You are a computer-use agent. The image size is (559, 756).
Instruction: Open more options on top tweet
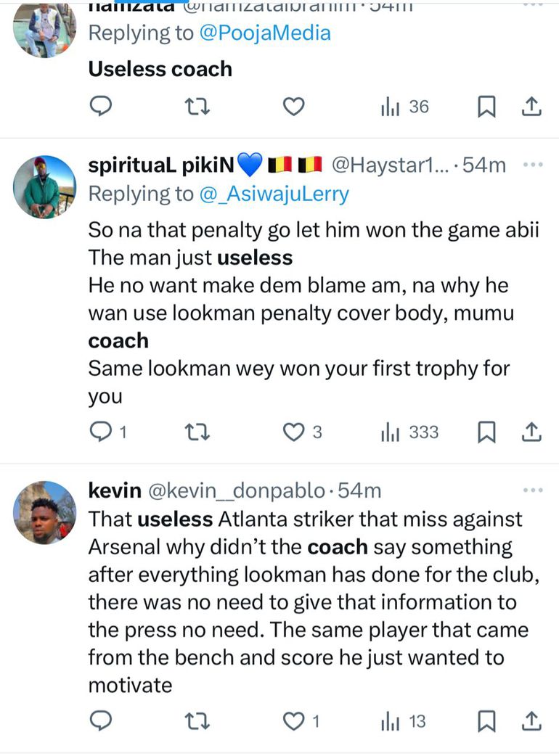[x=533, y=6]
